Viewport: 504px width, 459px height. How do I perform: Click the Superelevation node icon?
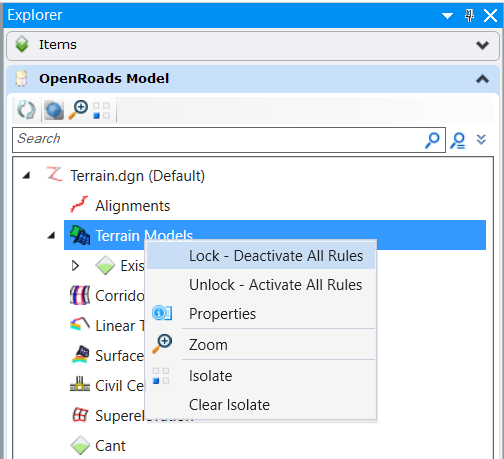[x=80, y=415]
